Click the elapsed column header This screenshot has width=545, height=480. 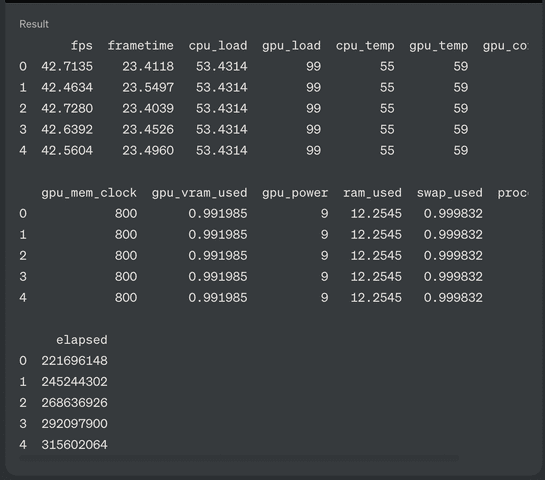pos(82,340)
